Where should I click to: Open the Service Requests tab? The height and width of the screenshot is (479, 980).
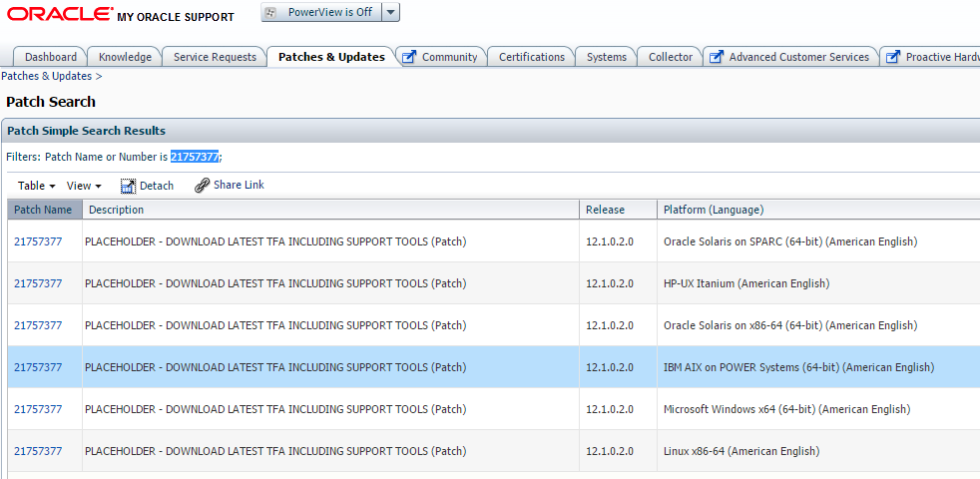coord(215,57)
